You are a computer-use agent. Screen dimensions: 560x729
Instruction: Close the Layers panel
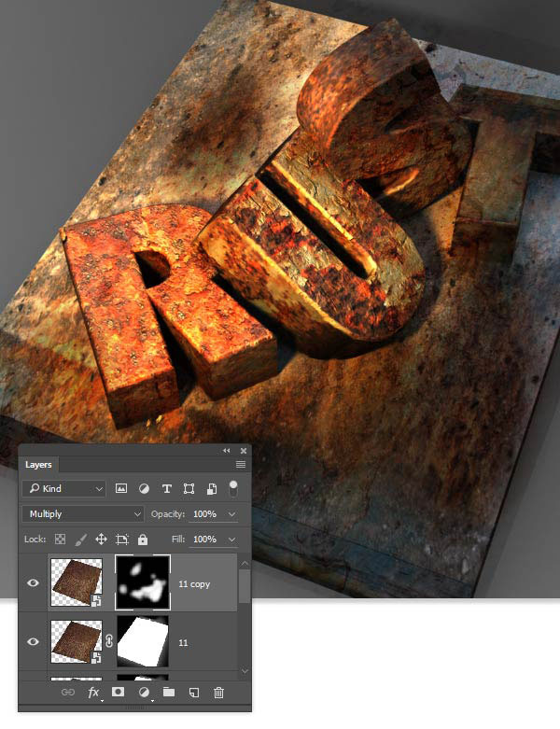[x=244, y=451]
